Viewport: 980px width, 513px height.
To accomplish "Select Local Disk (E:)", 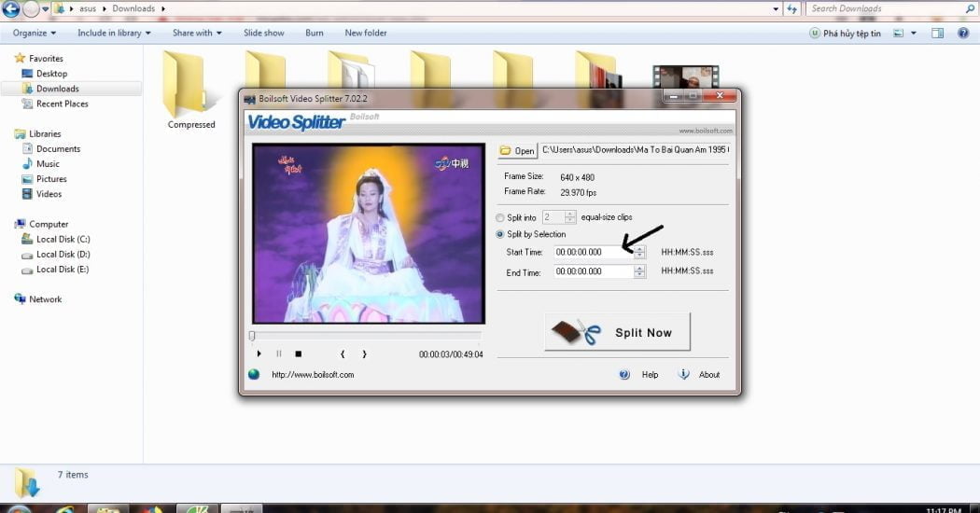I will [63, 270].
